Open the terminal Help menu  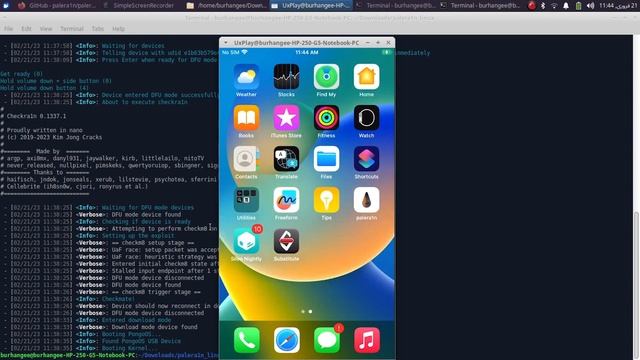(x=118, y=29)
